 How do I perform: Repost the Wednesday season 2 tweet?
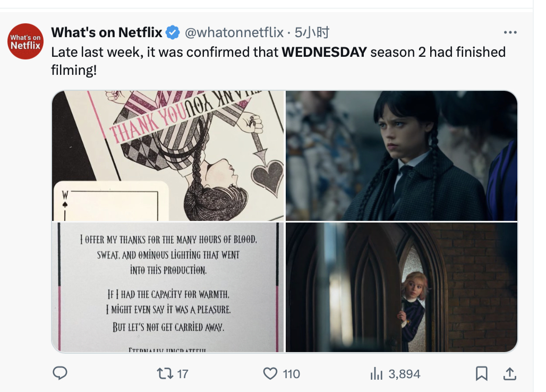click(165, 373)
